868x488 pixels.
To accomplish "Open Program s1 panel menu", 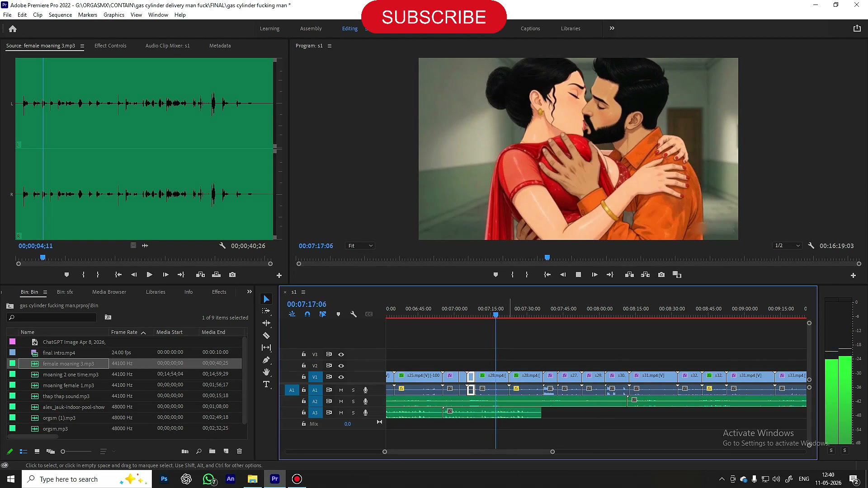I will point(329,46).
